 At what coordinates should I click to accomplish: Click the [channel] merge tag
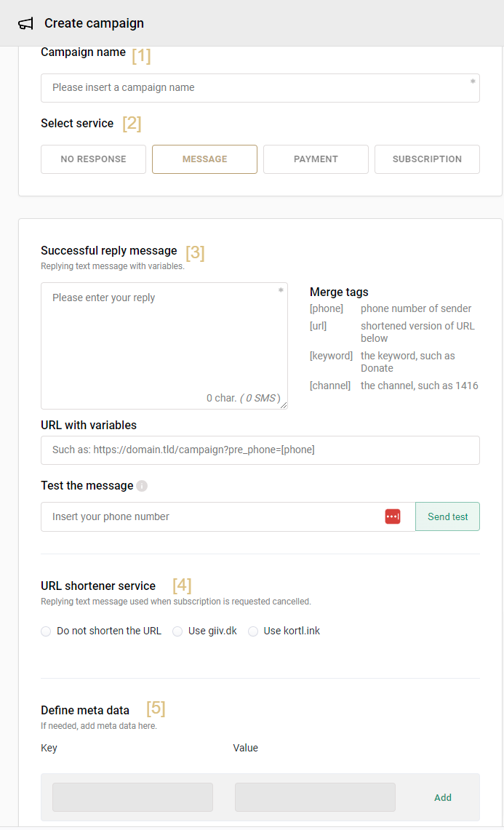point(330,386)
